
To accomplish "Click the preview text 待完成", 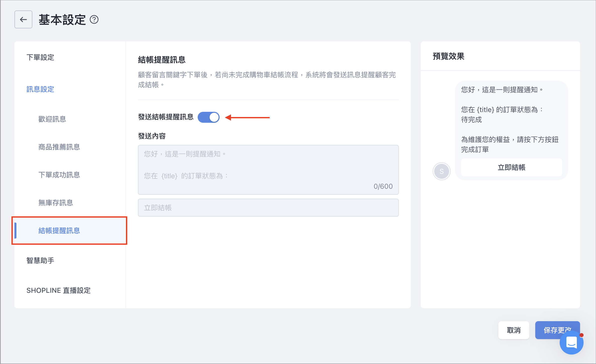I will (x=472, y=120).
